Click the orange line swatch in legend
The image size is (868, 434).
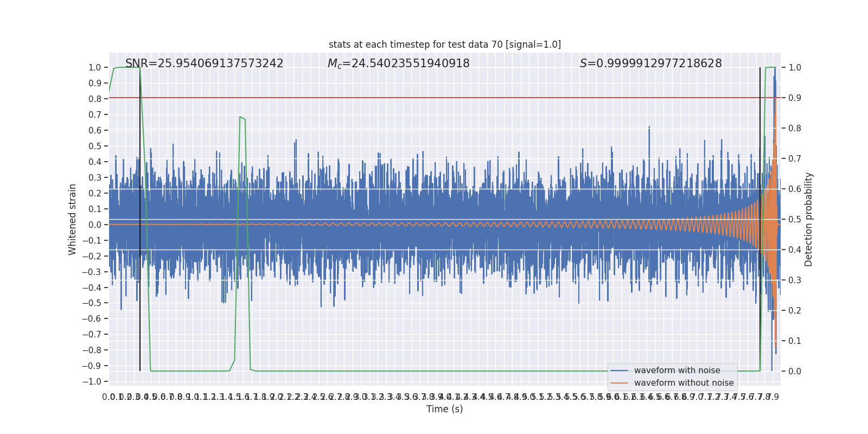(619, 383)
